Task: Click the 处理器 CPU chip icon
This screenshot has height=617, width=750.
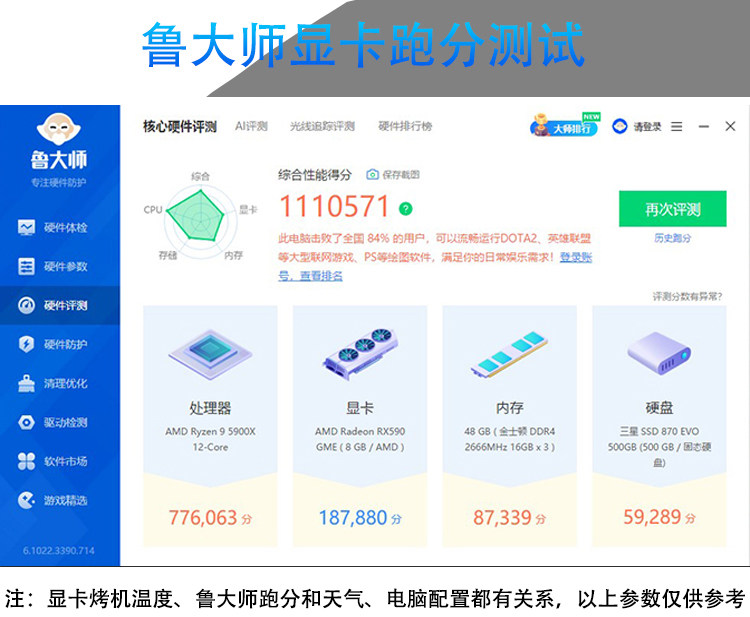Action: [210, 354]
